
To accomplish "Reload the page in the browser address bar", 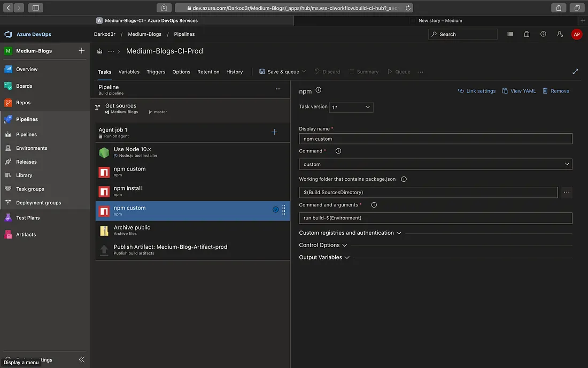I will click(x=408, y=8).
